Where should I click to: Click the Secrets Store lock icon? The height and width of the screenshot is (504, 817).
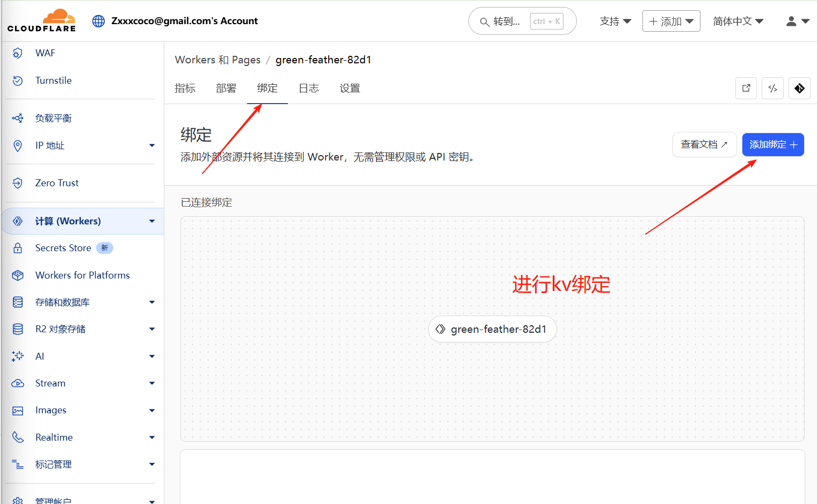pos(18,248)
